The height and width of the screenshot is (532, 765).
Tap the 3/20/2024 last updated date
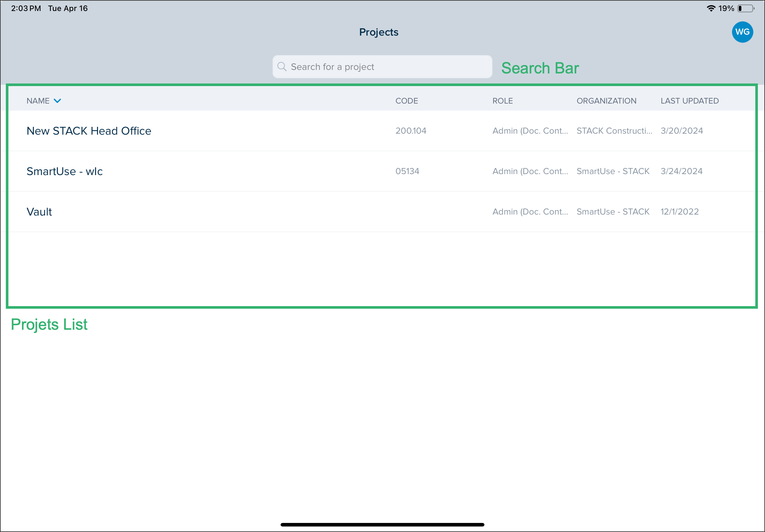click(682, 131)
